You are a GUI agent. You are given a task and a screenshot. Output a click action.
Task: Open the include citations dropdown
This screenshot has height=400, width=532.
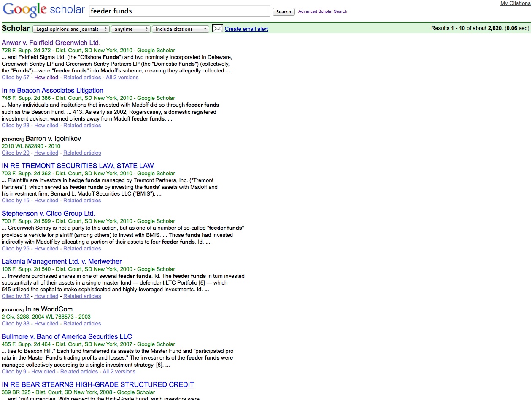click(x=180, y=29)
